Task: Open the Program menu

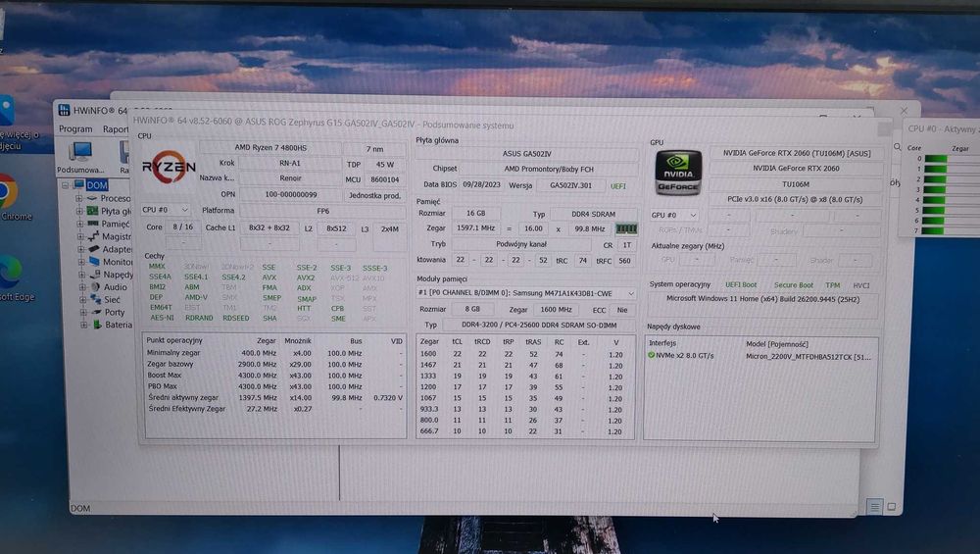Action: tap(75, 128)
